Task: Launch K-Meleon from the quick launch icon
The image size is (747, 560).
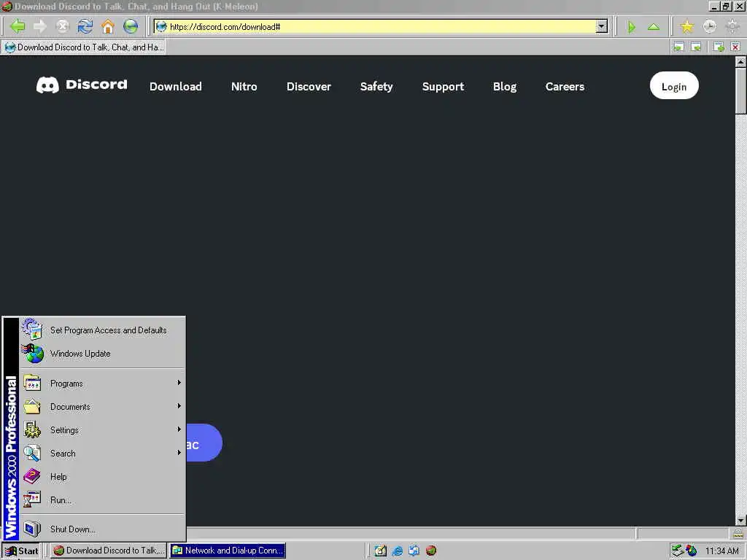Action: 430,551
